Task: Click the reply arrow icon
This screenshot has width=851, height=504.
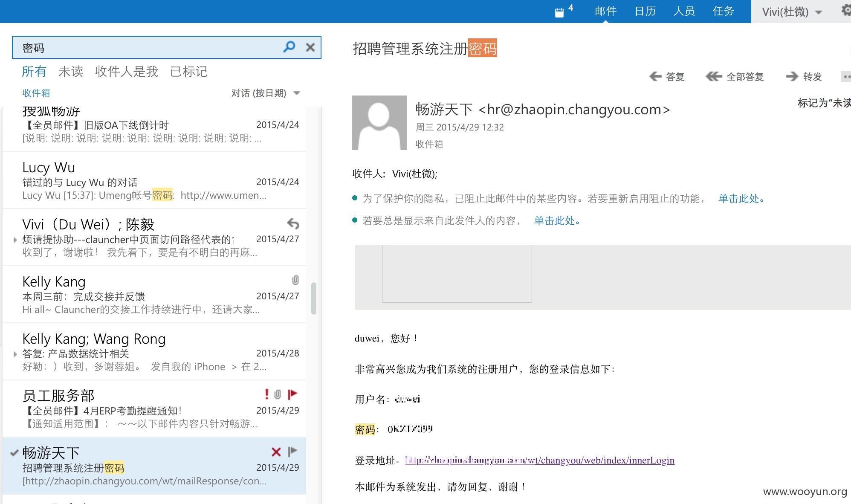Action: click(x=655, y=76)
